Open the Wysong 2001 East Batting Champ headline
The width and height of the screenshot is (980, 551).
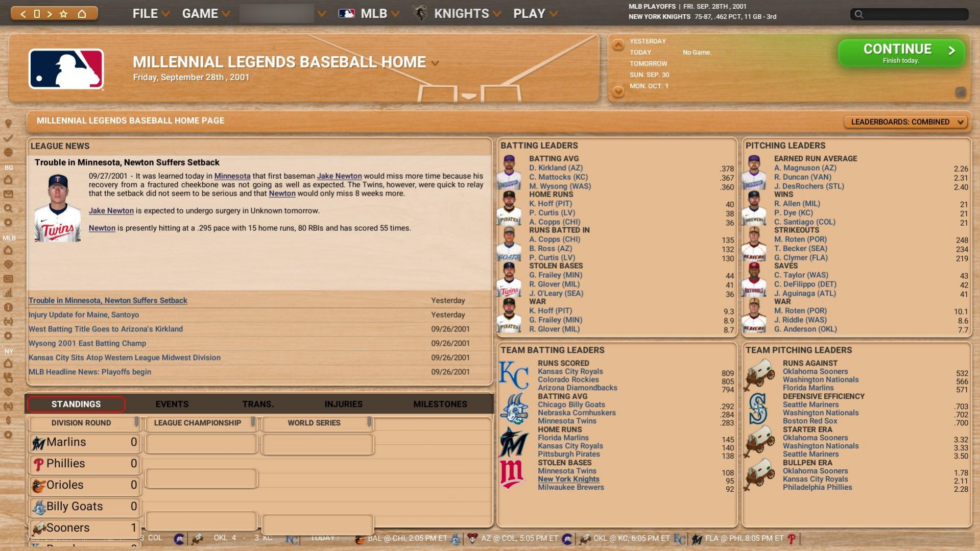click(87, 344)
